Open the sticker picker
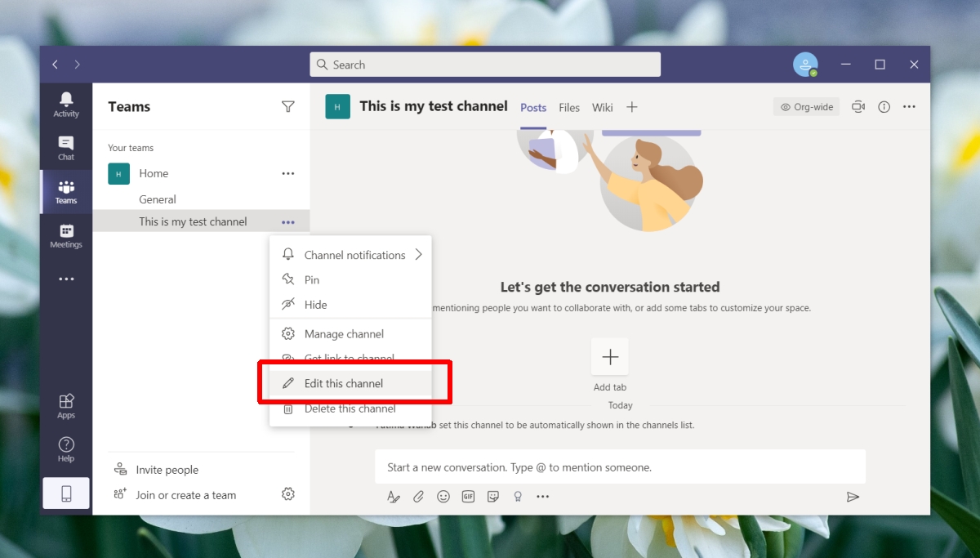This screenshot has height=558, width=980. (x=493, y=497)
